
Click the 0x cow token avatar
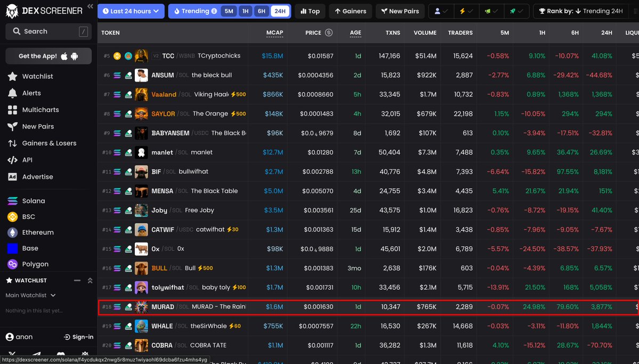coord(141,249)
